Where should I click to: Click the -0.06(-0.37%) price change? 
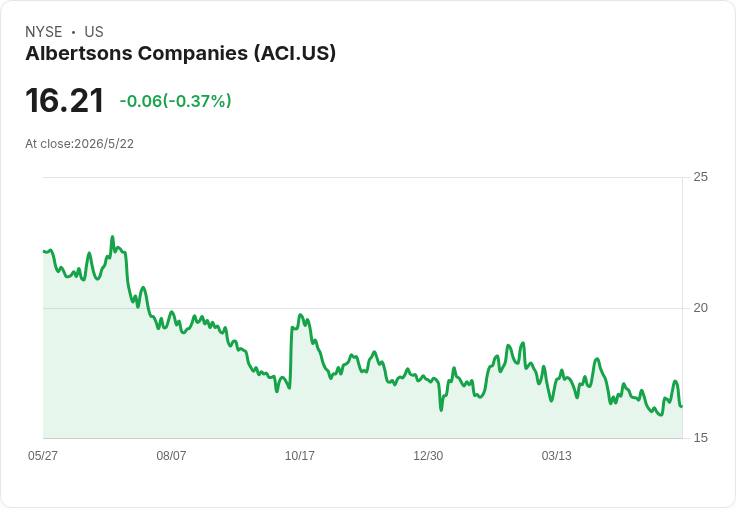(x=176, y=101)
